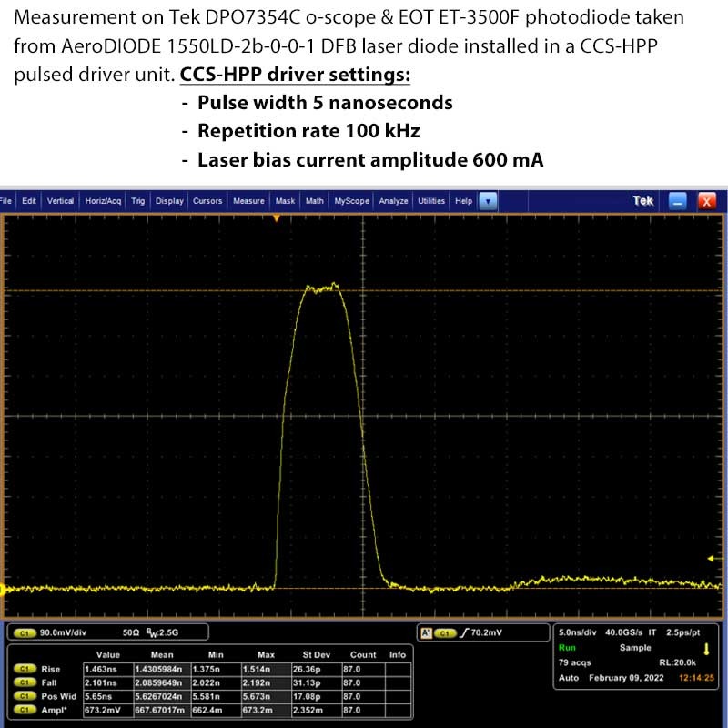Click the 12:14:25 clock readout
The height and width of the screenshot is (728, 728).
tap(696, 678)
